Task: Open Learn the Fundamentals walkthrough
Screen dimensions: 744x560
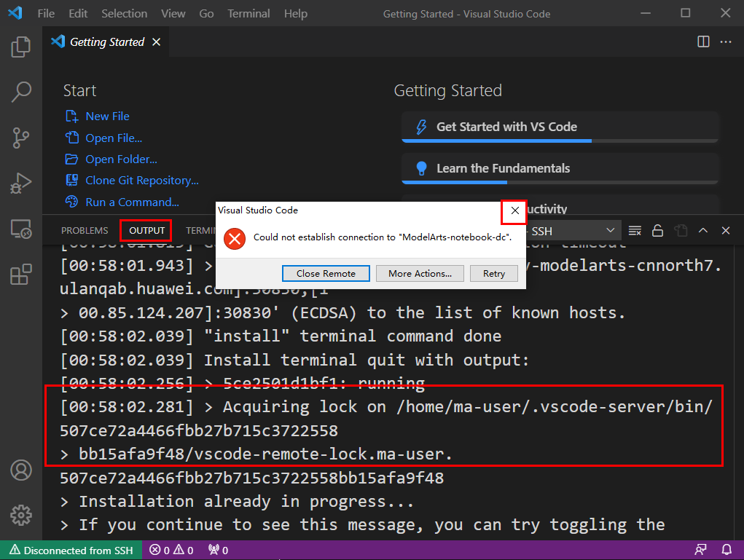Action: point(560,168)
